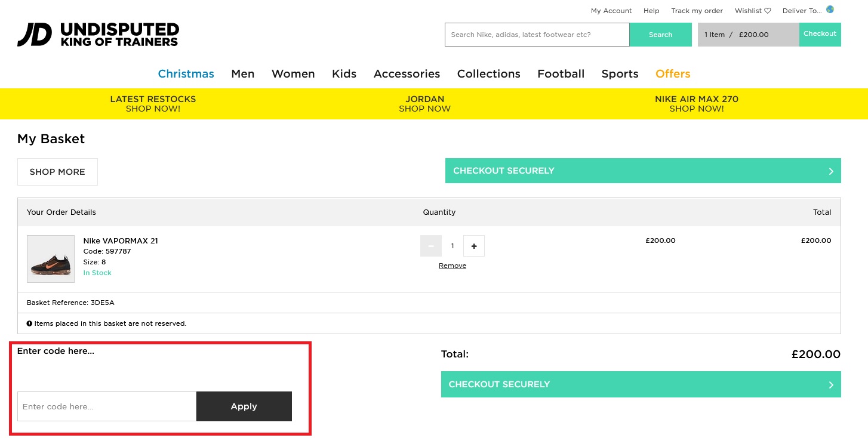Open Track my order

[697, 11]
